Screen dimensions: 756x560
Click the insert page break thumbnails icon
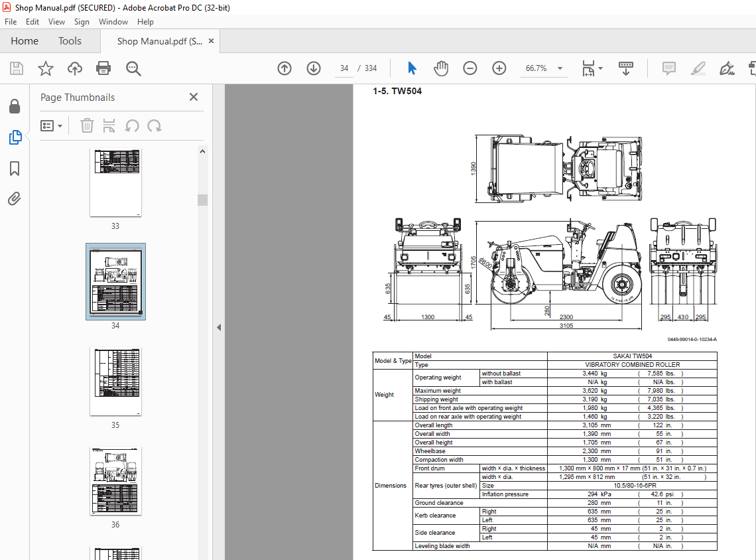109,126
